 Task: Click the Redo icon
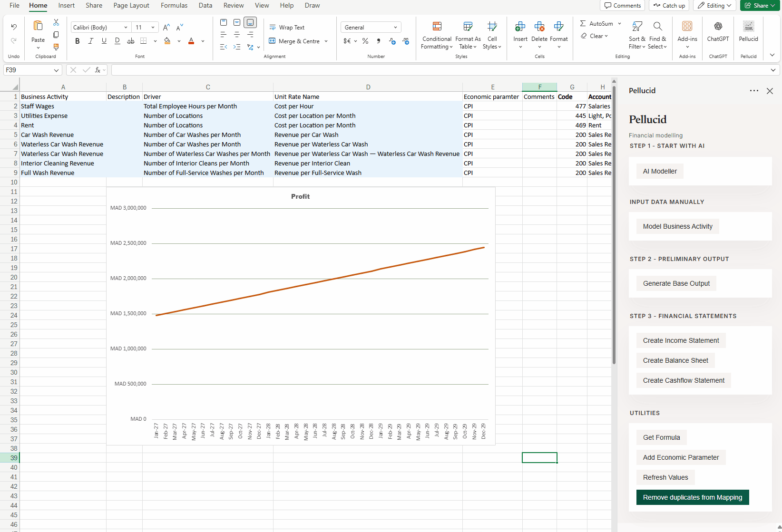pos(14,41)
